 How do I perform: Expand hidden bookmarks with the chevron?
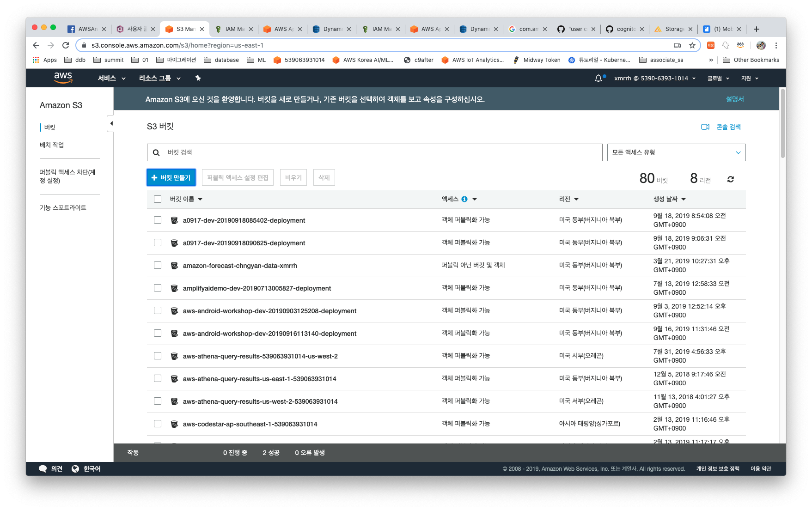coord(711,60)
